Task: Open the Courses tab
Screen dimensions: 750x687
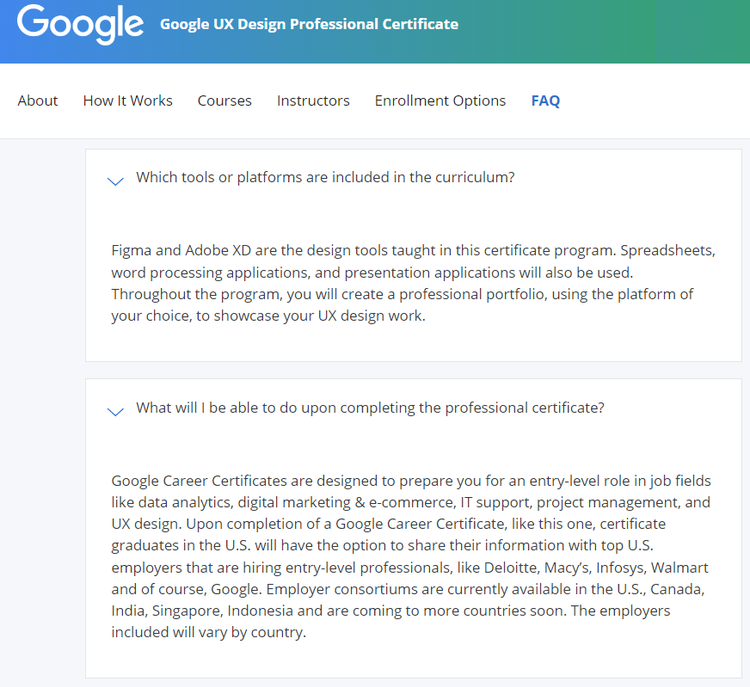Action: pyautogui.click(x=224, y=100)
